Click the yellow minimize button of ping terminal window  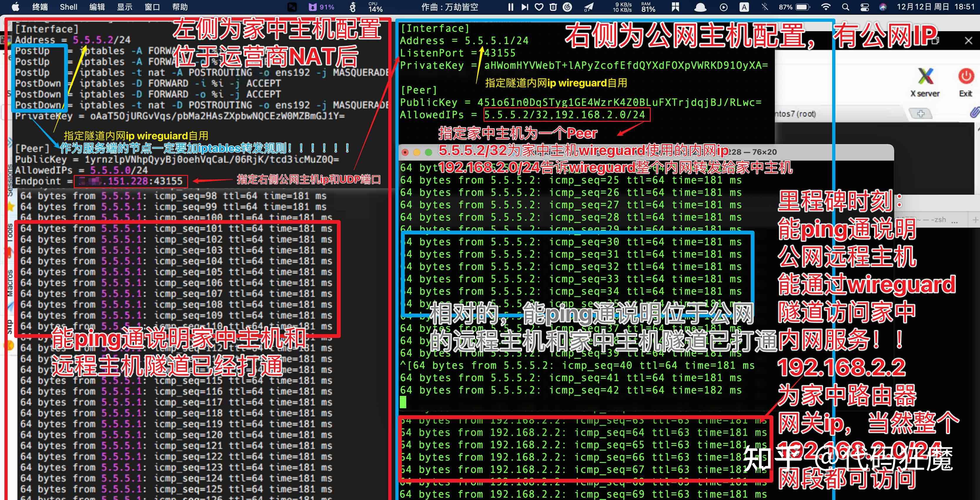click(x=417, y=152)
